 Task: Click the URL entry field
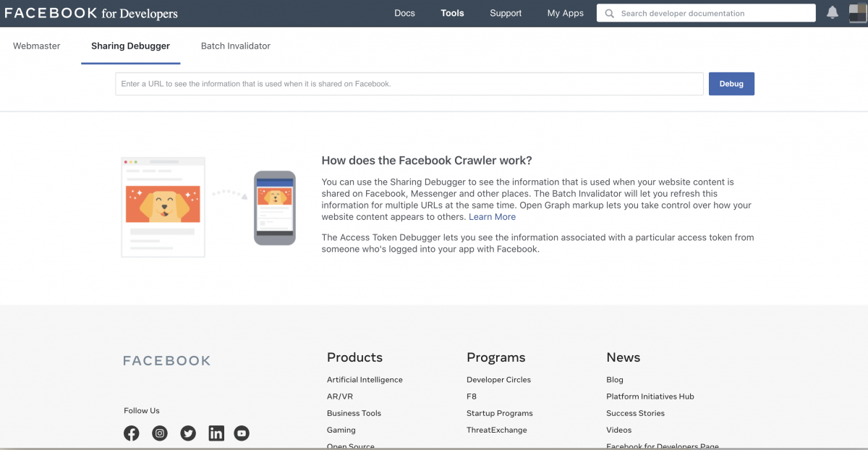409,83
